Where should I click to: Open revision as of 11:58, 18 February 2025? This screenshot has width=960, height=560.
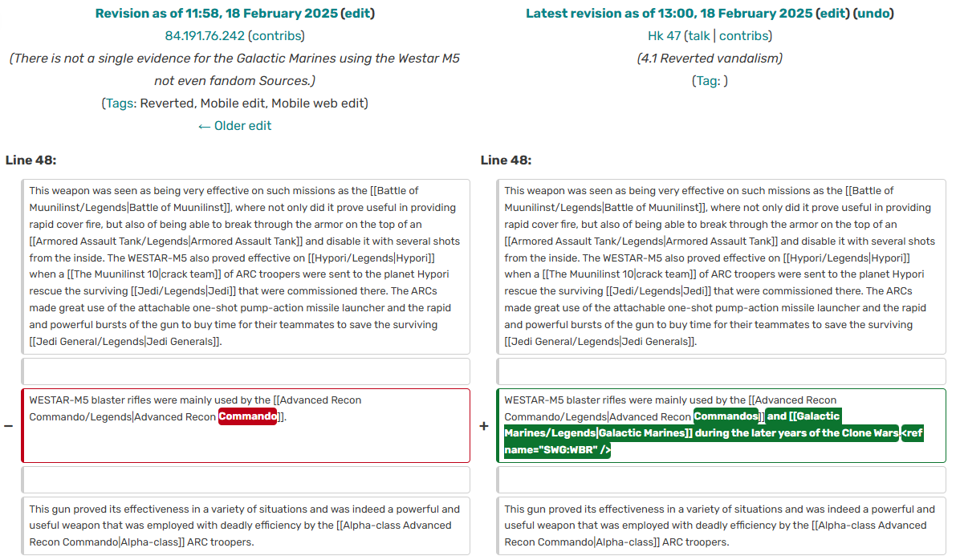tap(216, 14)
